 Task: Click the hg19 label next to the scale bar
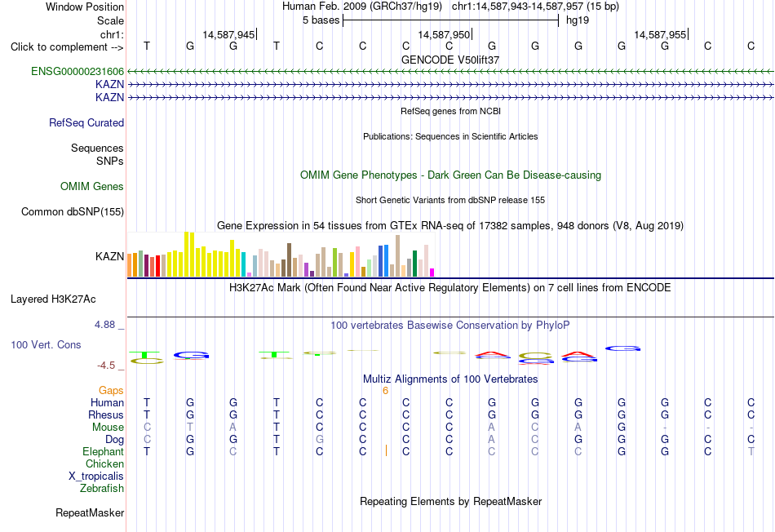578,20
